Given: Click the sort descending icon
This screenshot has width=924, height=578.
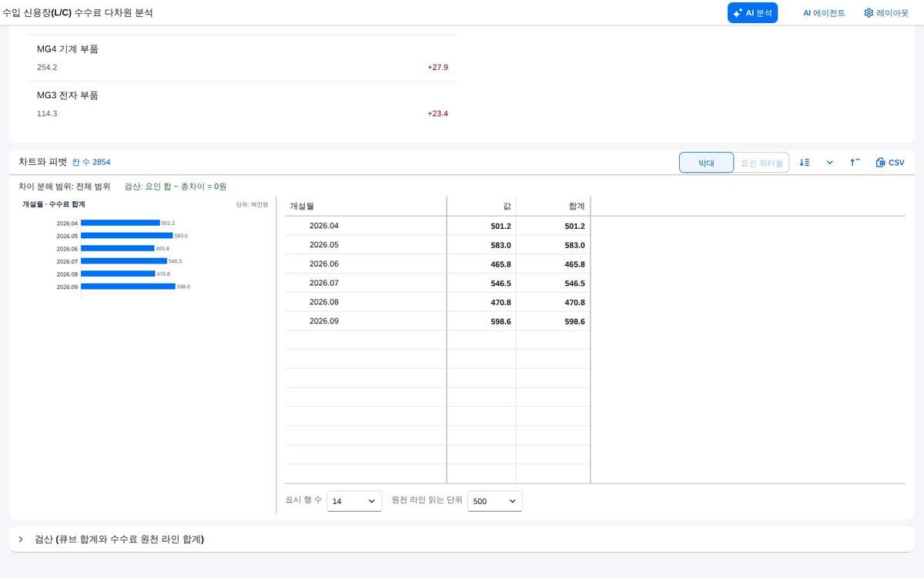Looking at the screenshot, I should click(805, 163).
